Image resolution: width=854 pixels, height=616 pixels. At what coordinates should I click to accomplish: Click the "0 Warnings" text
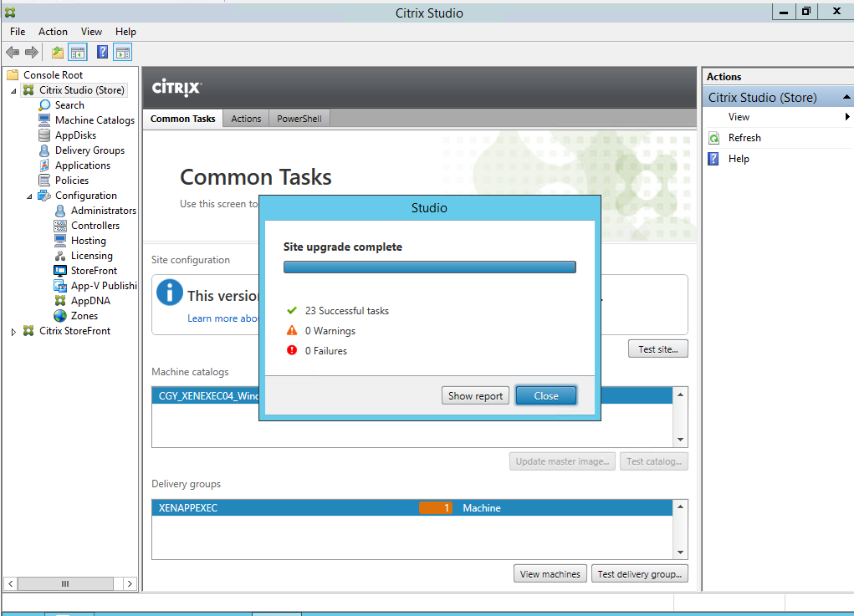(330, 331)
